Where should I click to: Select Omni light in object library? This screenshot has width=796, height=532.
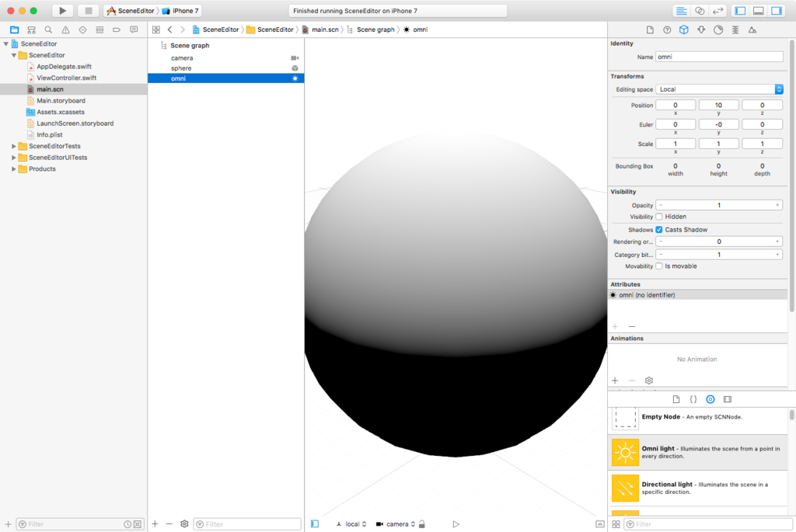pyautogui.click(x=697, y=452)
